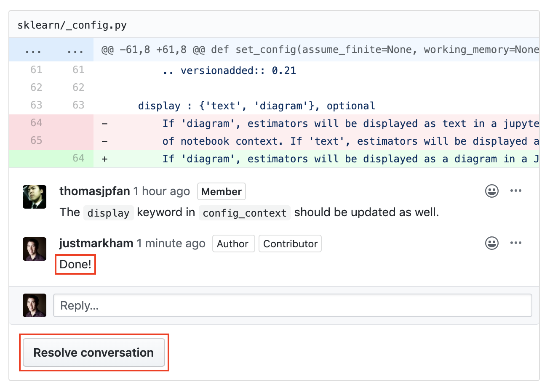This screenshot has height=392, width=550.
Task: Open the emoji reaction picker on justmarkham's comment
Action: click(x=491, y=243)
